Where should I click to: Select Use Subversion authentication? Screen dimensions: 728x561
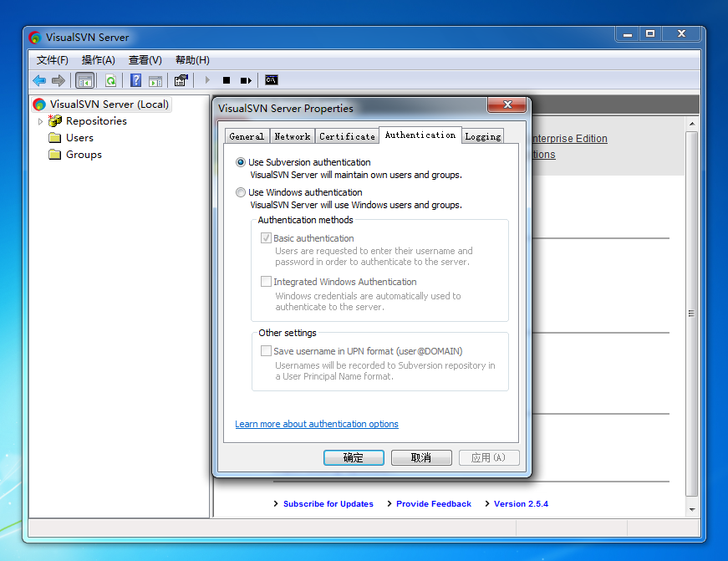[241, 162]
